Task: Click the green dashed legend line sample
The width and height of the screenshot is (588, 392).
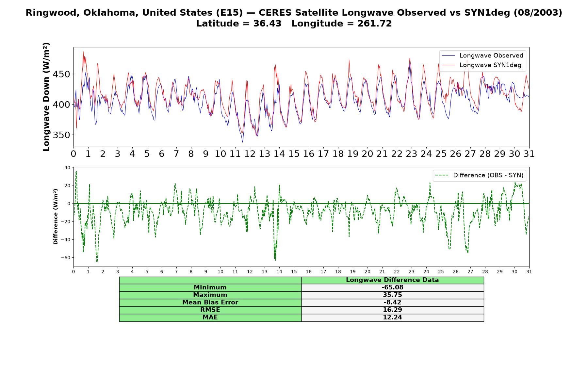Action: (442, 175)
